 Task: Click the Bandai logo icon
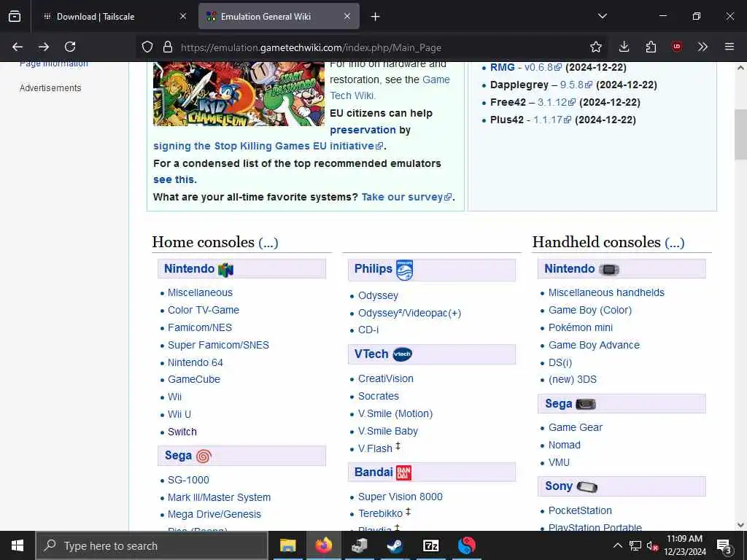(403, 472)
